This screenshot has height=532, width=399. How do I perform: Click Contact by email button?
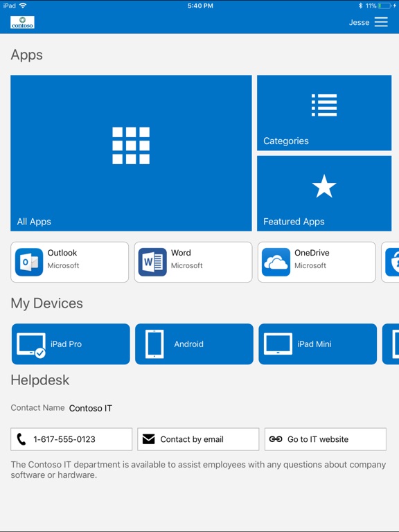click(x=198, y=439)
